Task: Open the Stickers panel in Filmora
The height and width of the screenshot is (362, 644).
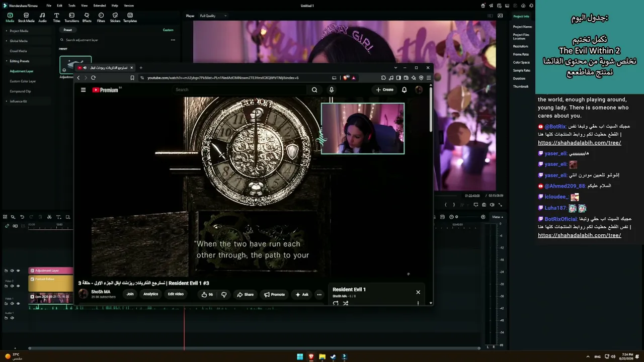Action: coord(115,18)
